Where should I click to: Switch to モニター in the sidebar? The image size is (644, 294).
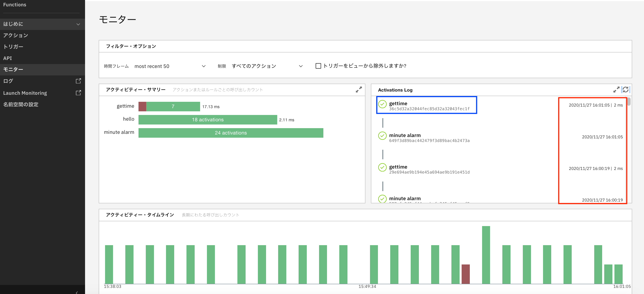coord(13,70)
